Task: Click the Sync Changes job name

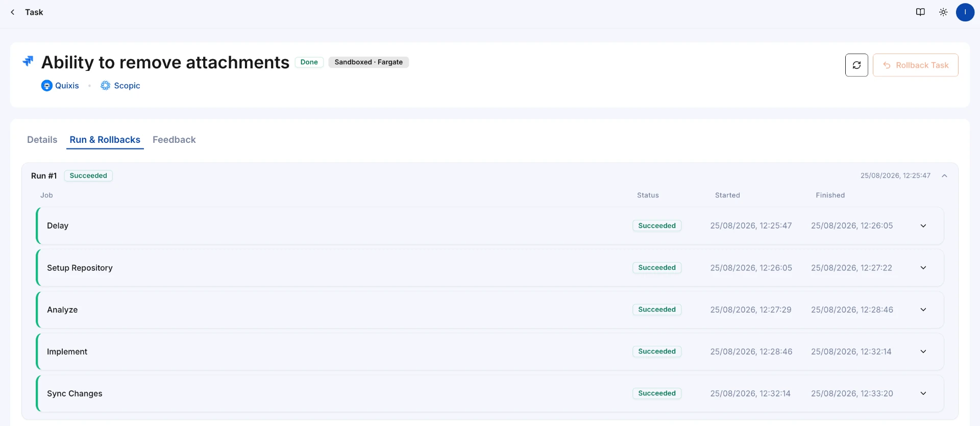Action: pos(75,393)
